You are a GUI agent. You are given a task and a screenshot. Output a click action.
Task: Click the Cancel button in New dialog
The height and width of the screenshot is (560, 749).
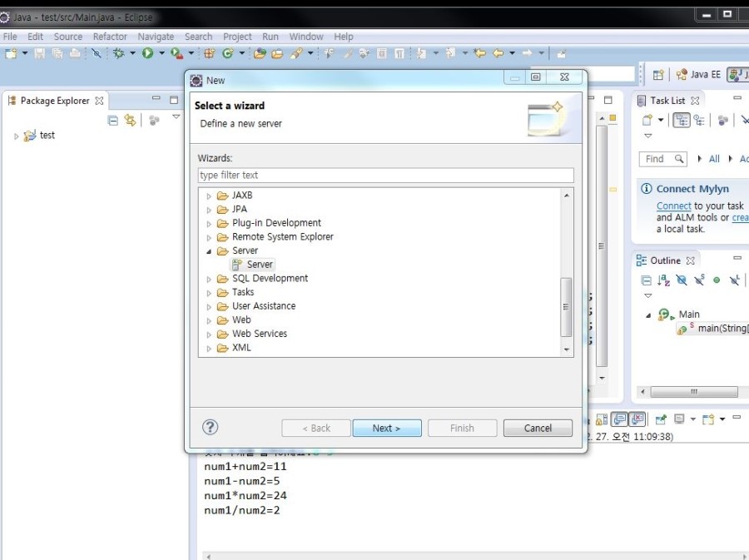538,429
